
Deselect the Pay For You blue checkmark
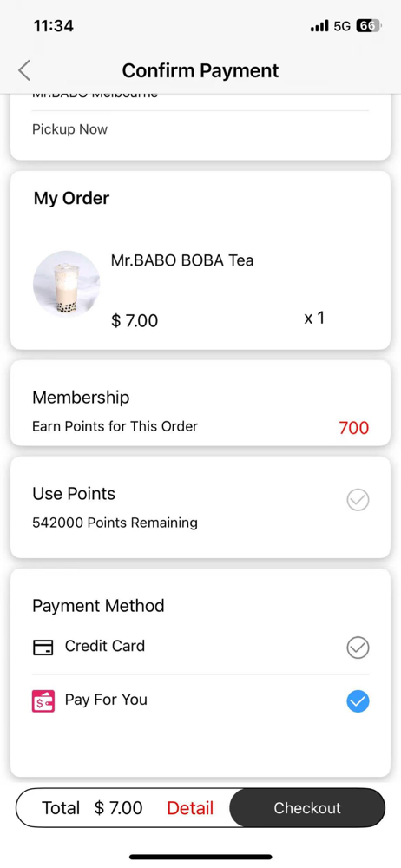[x=358, y=701]
